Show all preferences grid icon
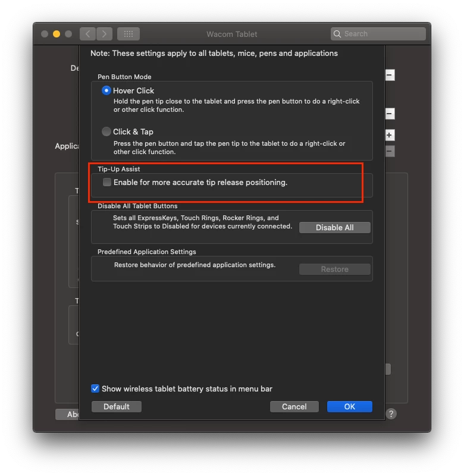This screenshot has width=464, height=476. [128, 34]
